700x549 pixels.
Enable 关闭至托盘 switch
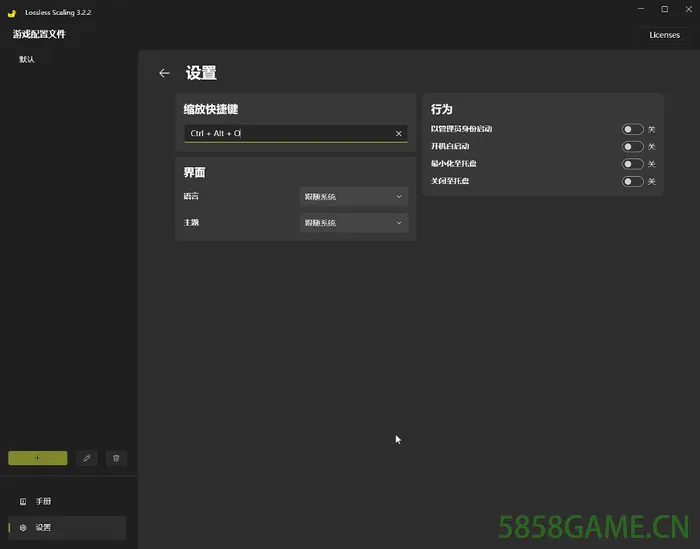(x=633, y=181)
